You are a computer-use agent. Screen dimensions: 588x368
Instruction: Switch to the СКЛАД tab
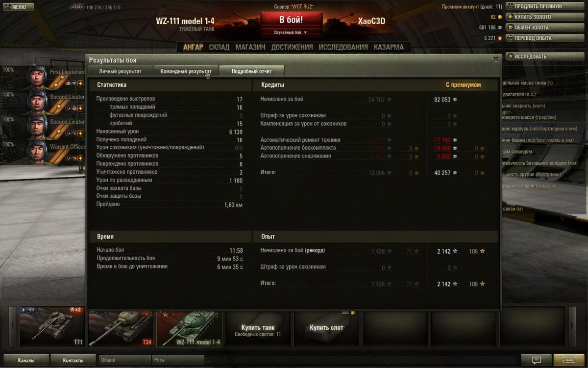[x=219, y=47]
